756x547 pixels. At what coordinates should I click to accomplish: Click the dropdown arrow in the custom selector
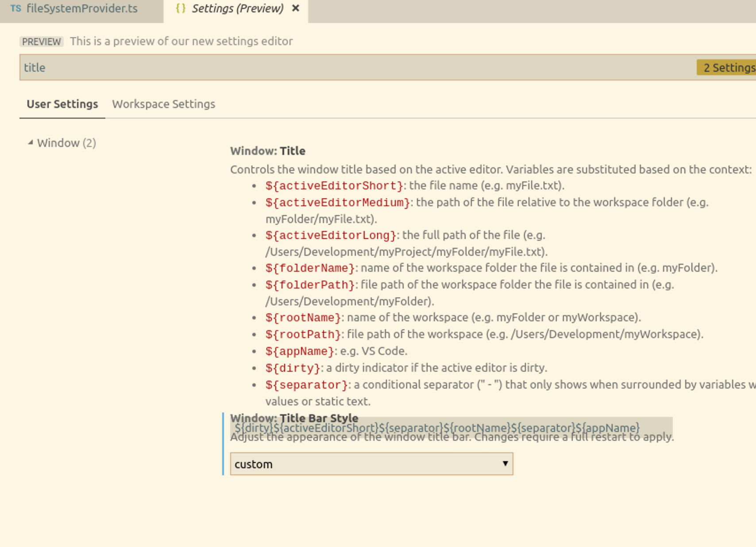pos(505,464)
